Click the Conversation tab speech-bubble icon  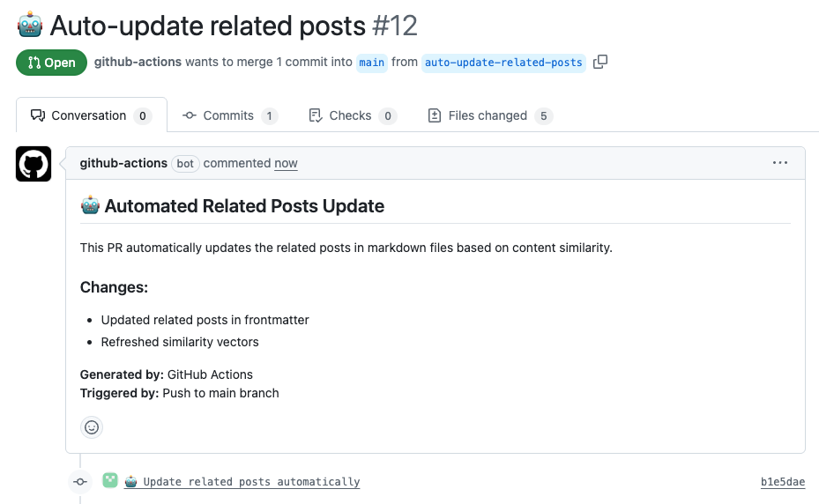38,115
